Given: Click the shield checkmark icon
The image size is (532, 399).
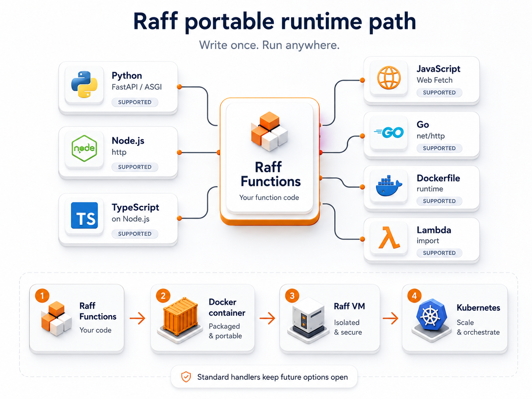Looking at the screenshot, I should pos(186,377).
